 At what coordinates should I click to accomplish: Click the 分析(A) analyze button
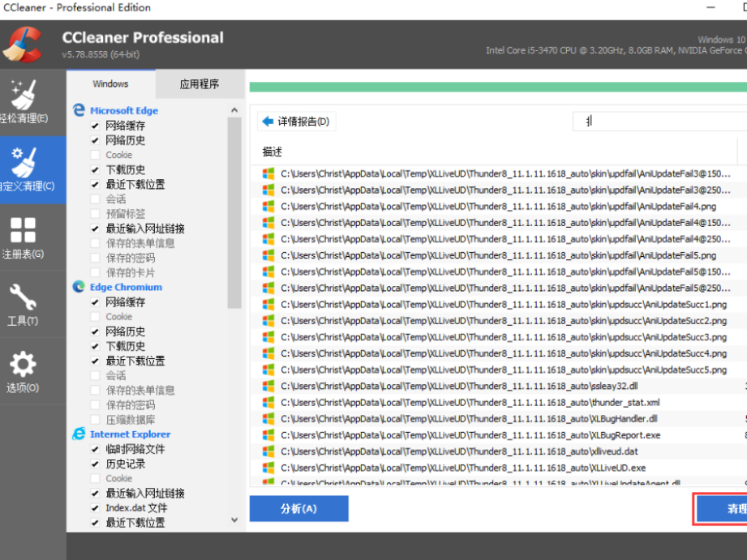[298, 509]
